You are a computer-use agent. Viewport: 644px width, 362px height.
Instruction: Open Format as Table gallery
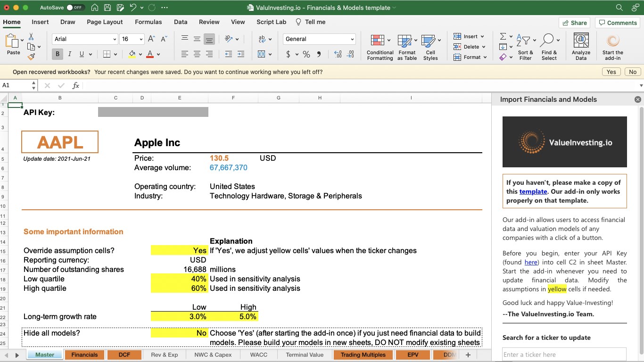[407, 47]
